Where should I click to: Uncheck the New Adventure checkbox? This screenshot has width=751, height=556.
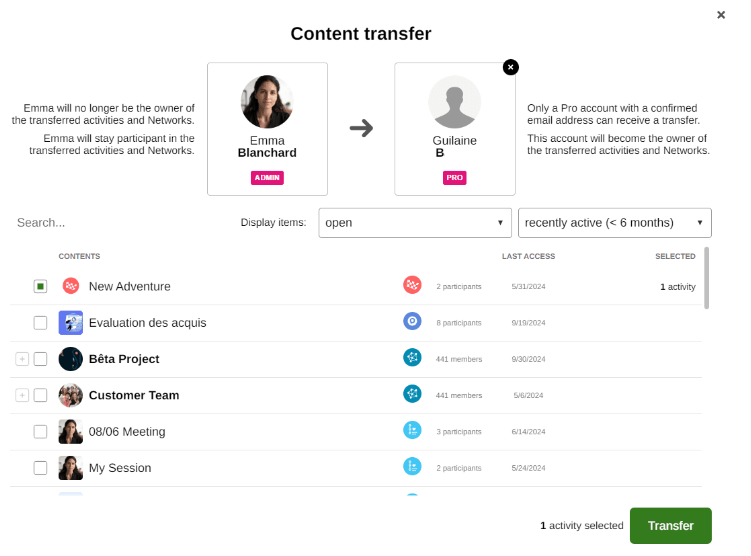[40, 286]
